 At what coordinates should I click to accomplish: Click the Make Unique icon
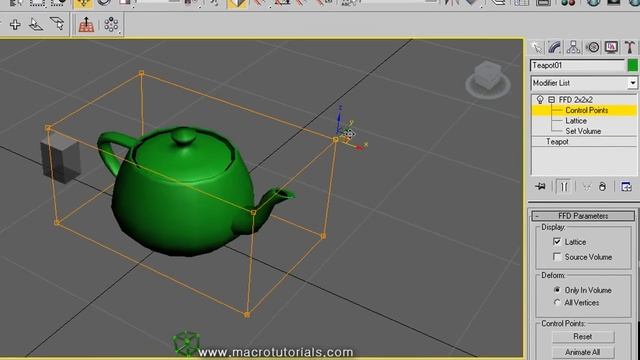point(586,187)
